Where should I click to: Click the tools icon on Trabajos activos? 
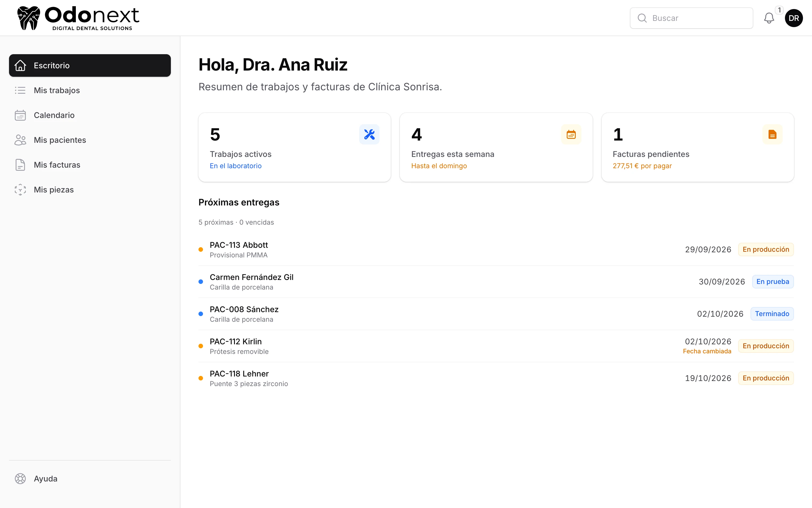pyautogui.click(x=369, y=134)
